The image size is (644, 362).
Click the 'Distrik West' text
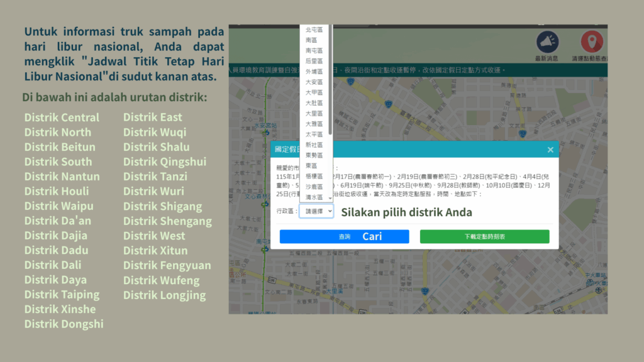point(154,236)
